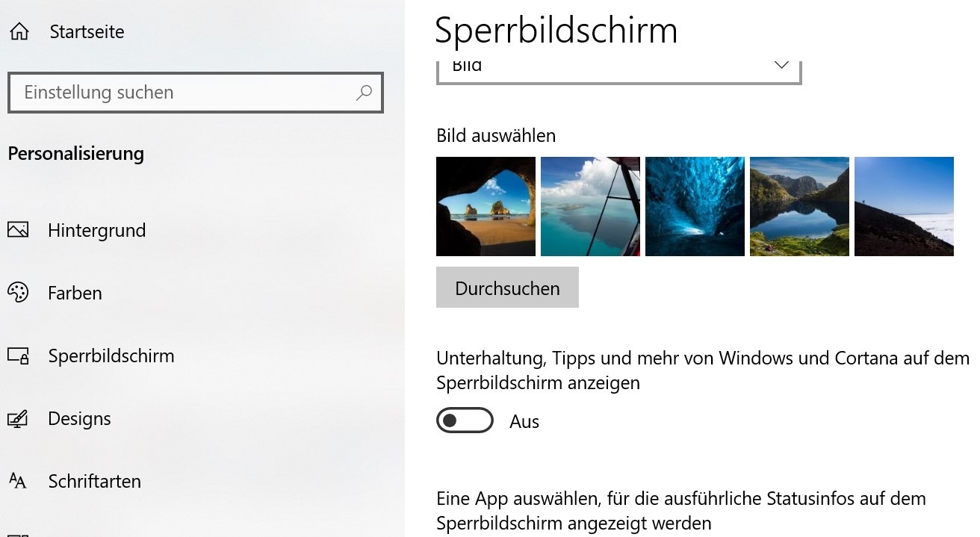
Task: Choose the airplane wing ocean picture
Action: [590, 206]
